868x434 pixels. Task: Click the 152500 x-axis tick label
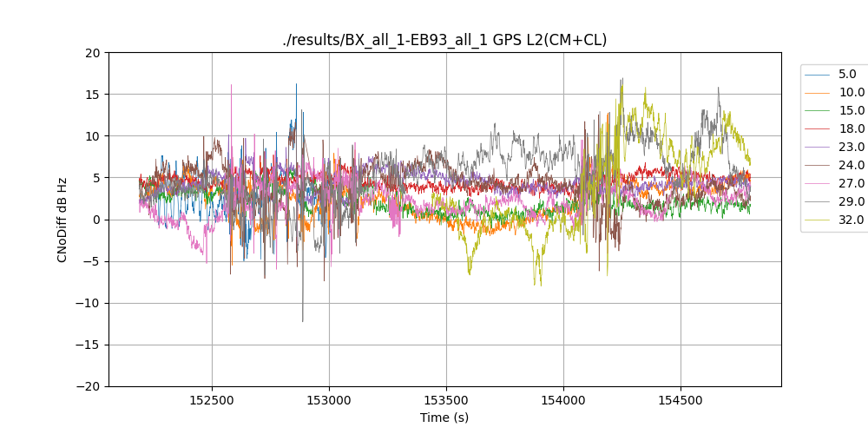click(x=212, y=402)
